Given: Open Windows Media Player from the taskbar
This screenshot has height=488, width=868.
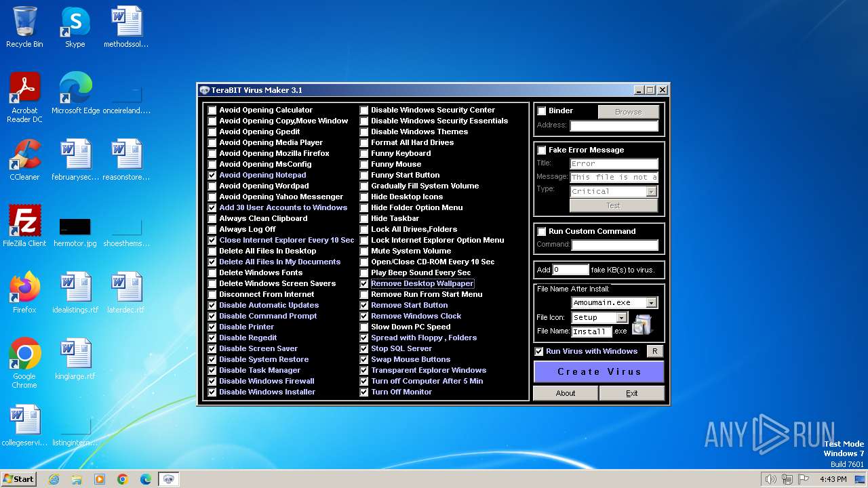Looking at the screenshot, I should (100, 479).
